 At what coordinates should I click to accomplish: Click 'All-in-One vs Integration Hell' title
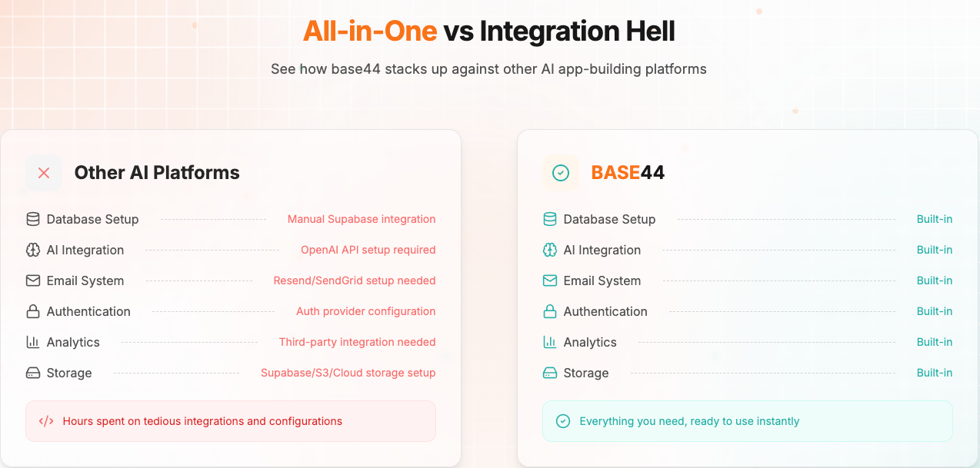click(489, 31)
